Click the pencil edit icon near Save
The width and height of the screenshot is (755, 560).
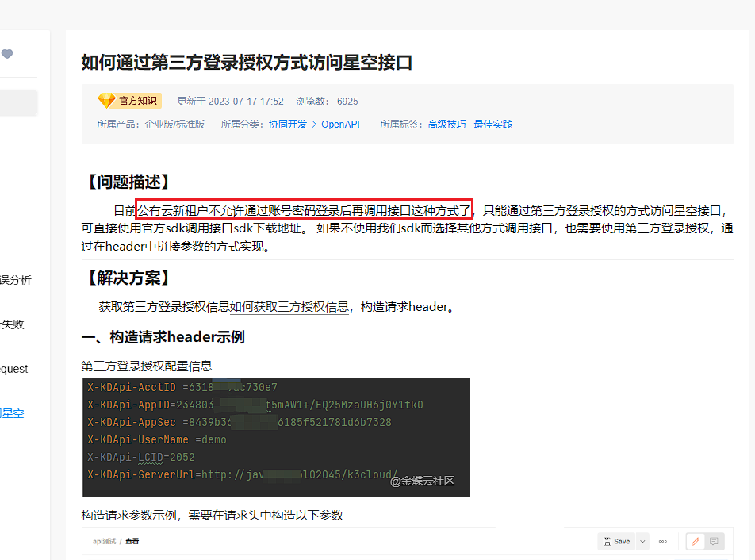point(696,541)
